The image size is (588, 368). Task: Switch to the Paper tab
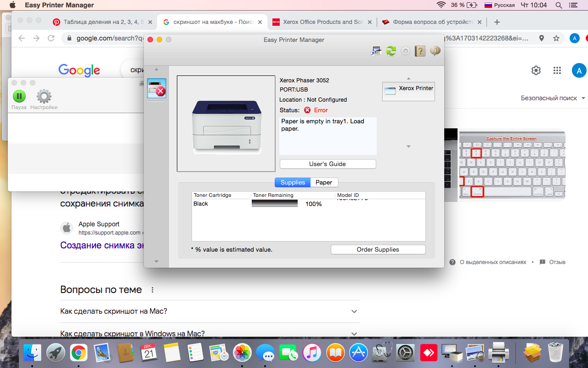pyautogui.click(x=324, y=182)
